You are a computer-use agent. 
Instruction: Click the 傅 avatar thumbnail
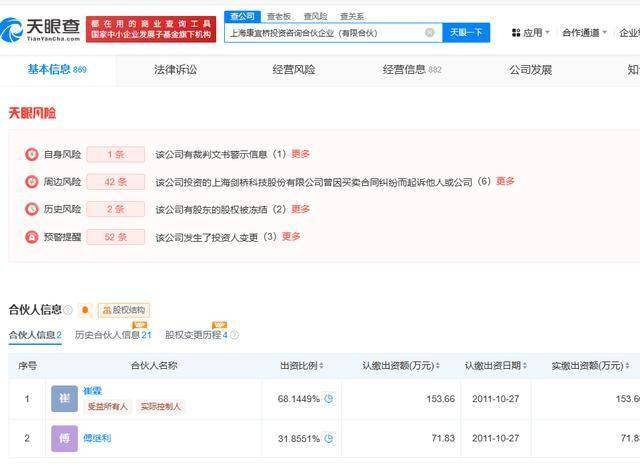click(x=64, y=438)
